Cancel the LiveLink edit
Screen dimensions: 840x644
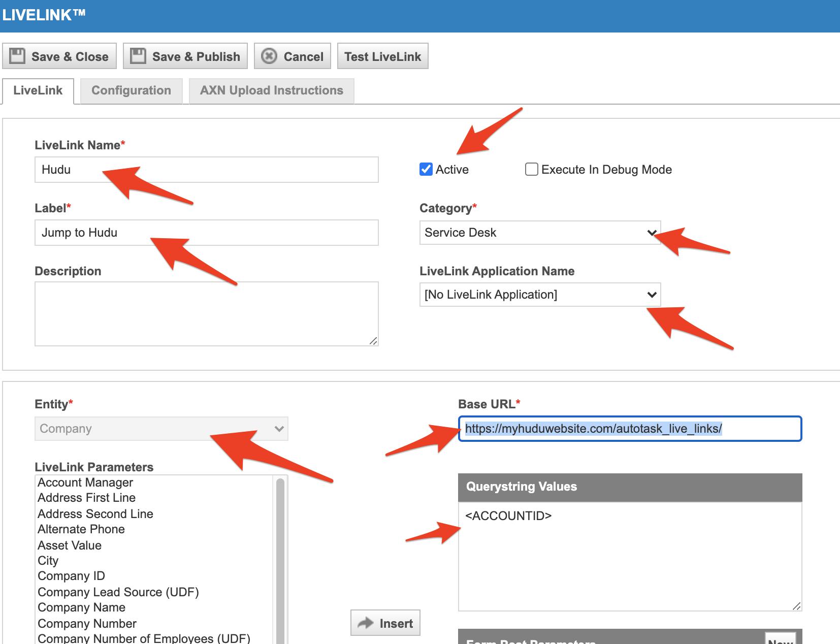(293, 56)
